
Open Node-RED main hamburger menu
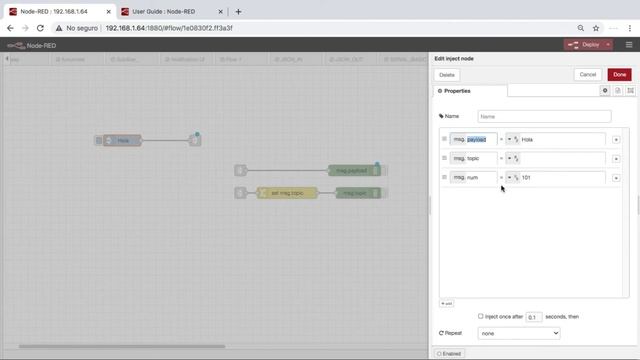tap(629, 45)
